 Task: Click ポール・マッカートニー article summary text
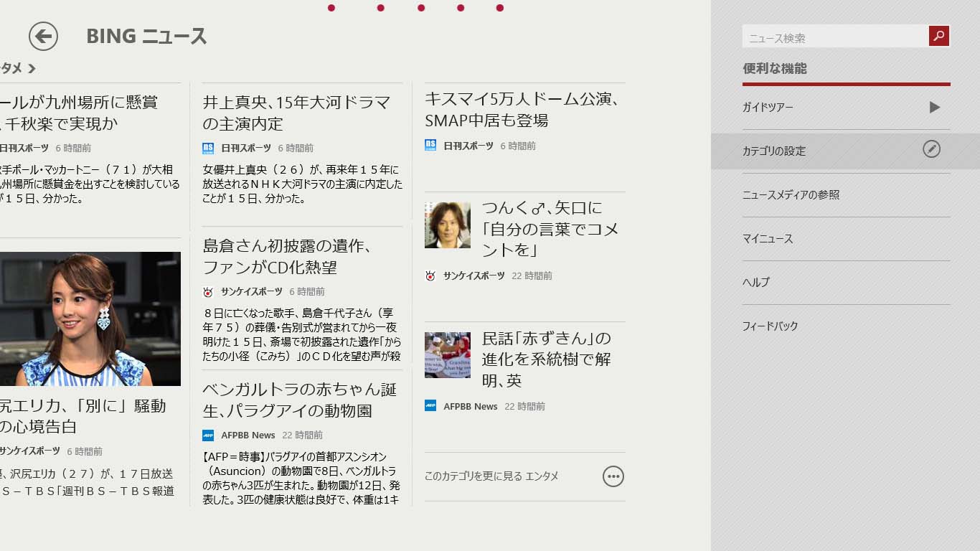click(x=90, y=184)
